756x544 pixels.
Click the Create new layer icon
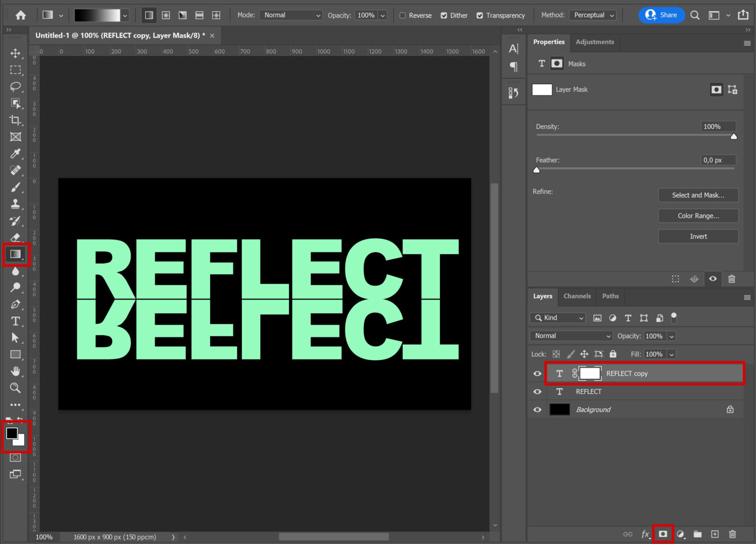(715, 534)
